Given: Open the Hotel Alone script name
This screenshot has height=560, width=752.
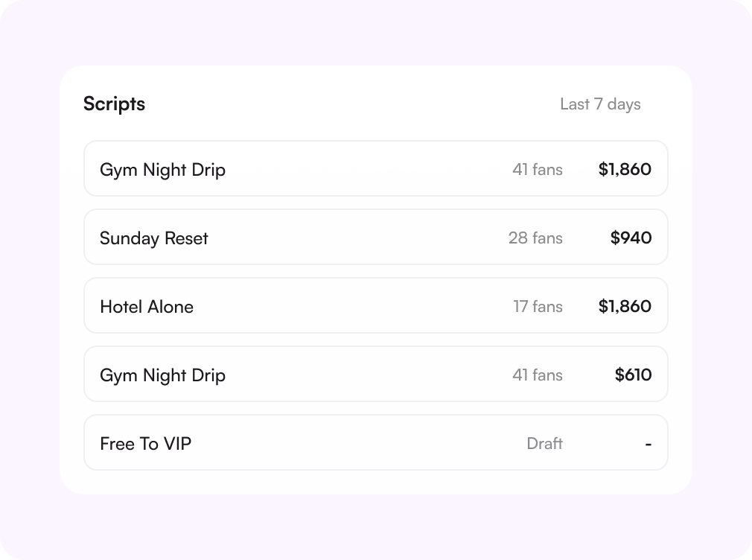Looking at the screenshot, I should 147,307.
